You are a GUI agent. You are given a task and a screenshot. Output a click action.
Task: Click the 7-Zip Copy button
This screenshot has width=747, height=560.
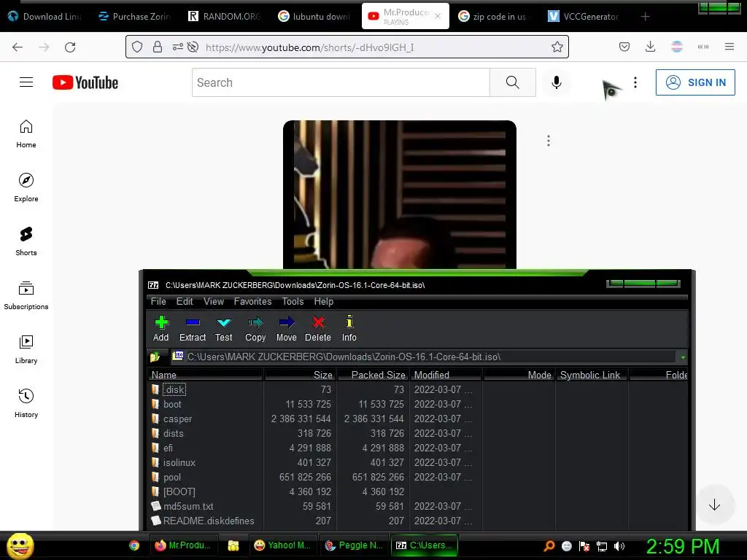click(x=255, y=329)
